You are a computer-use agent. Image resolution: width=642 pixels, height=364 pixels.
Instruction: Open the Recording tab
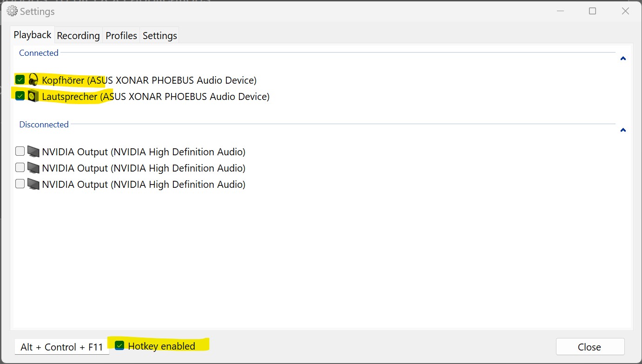point(79,36)
